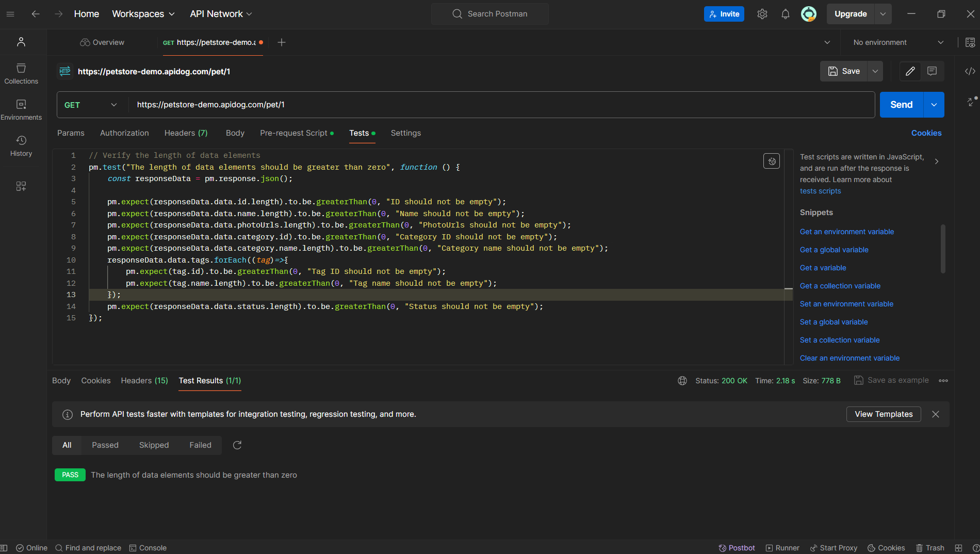This screenshot has height=554, width=980.
Task: Click the Search Postman field
Action: (490, 14)
